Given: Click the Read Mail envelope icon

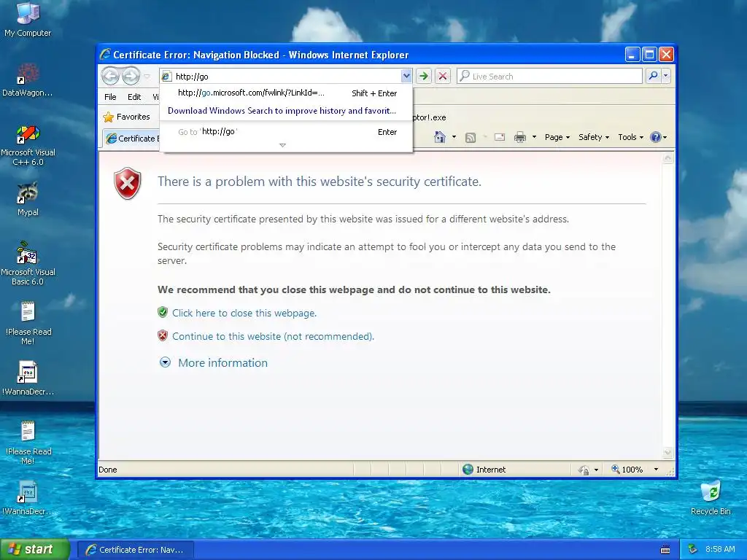Looking at the screenshot, I should click(499, 137).
